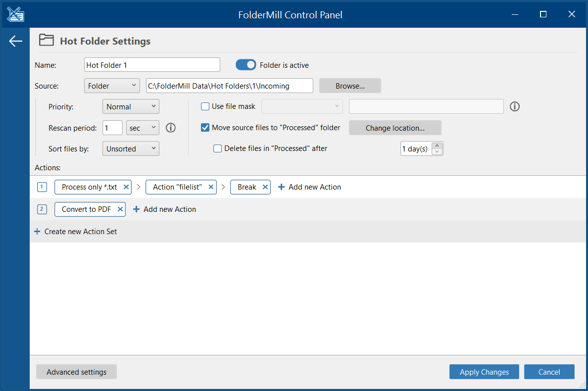Remove the "Process only *.txt" filter action
The height and width of the screenshot is (391, 588).
point(126,187)
